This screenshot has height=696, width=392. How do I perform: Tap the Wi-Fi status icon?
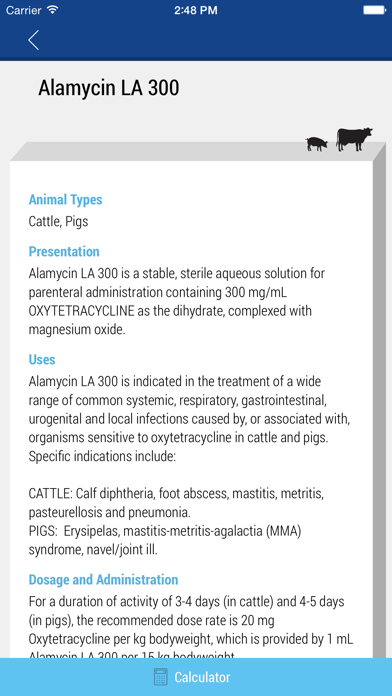(53, 10)
